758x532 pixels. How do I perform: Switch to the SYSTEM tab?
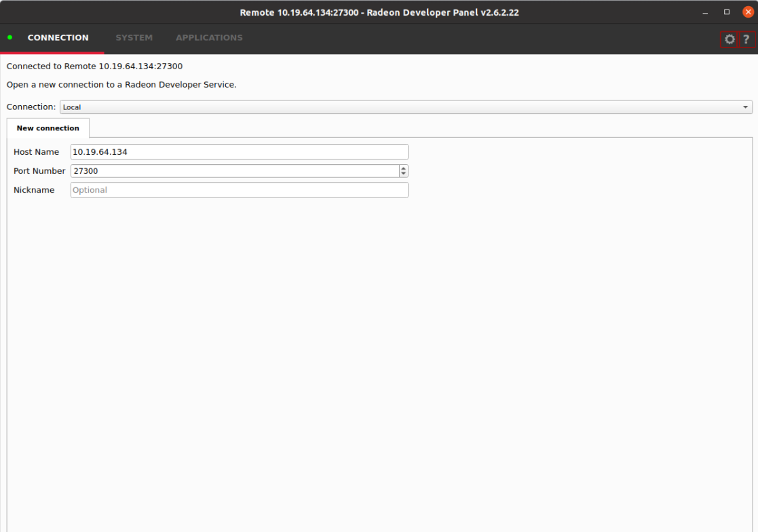[134, 37]
